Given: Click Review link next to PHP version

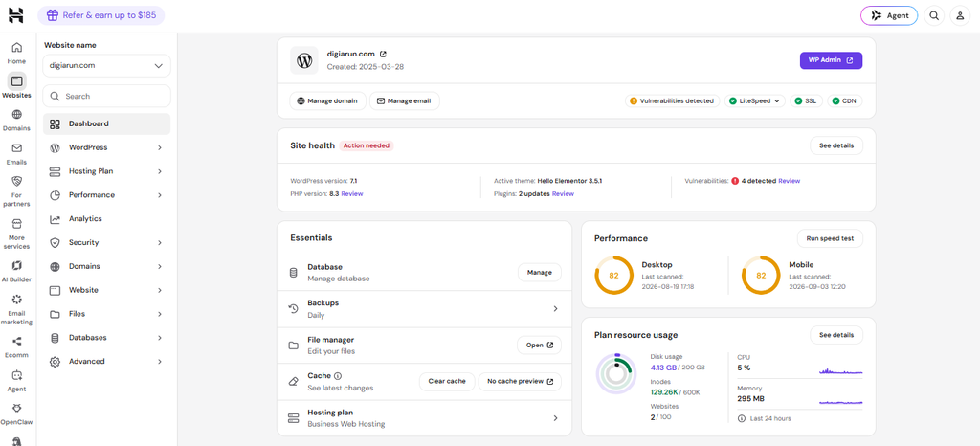Looking at the screenshot, I should tap(352, 194).
